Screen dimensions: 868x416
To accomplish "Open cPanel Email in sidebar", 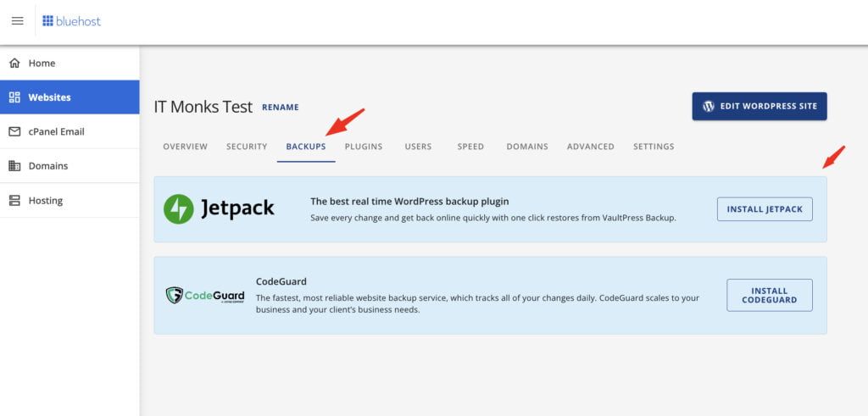I will [70, 131].
